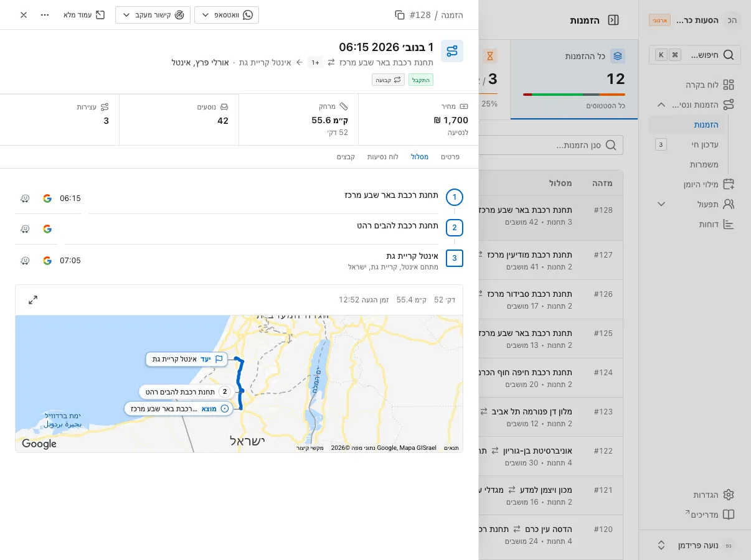Select the כל ההזמנות summary card
Image resolution: width=751 pixels, height=560 pixels.
[574, 80]
